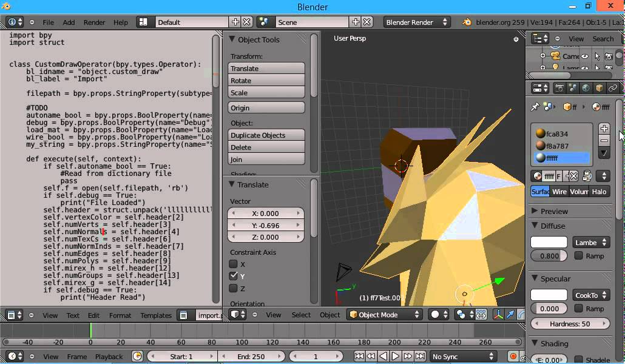Click the material node link icon
The height and width of the screenshot is (364, 625).
coord(587,176)
